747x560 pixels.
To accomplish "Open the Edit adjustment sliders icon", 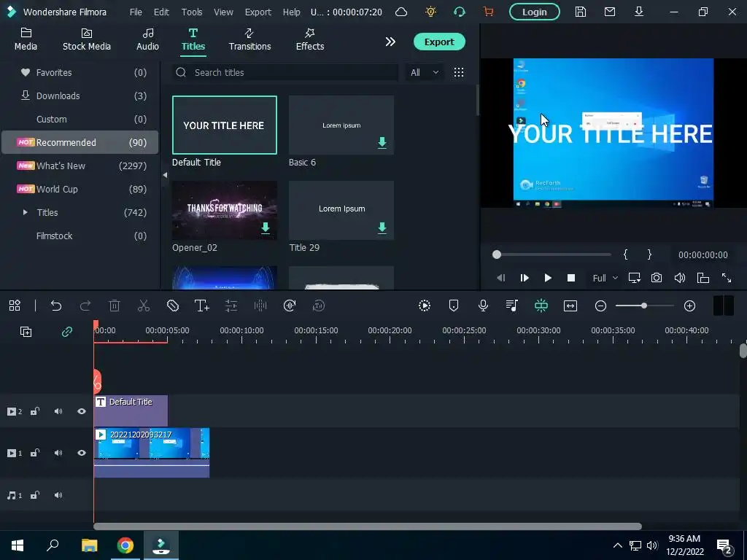I will [x=231, y=306].
